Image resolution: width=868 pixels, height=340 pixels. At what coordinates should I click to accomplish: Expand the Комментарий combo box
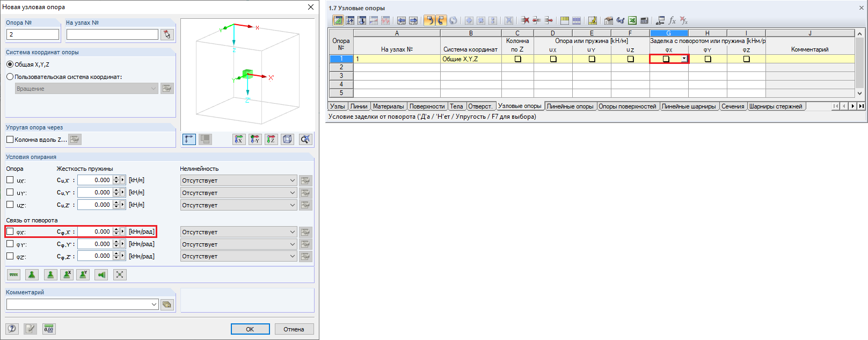tap(154, 305)
